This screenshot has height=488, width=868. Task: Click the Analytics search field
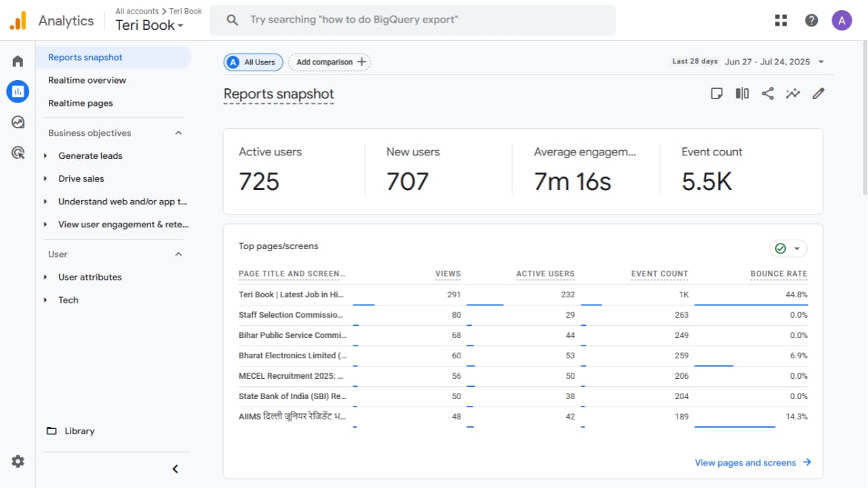pos(412,20)
